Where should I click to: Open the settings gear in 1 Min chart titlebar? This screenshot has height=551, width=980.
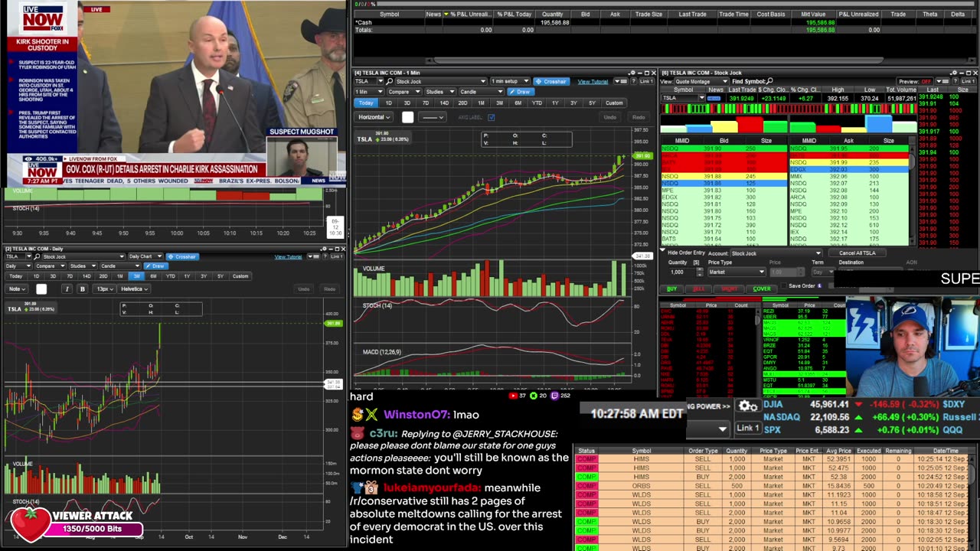[632, 73]
